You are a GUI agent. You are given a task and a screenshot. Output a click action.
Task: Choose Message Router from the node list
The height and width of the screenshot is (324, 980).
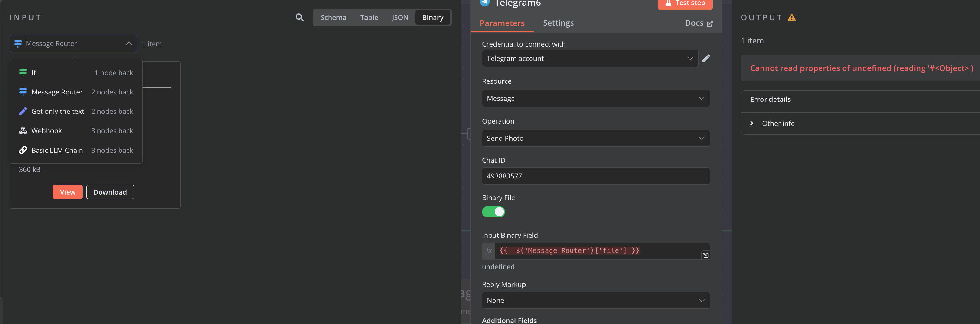76,92
